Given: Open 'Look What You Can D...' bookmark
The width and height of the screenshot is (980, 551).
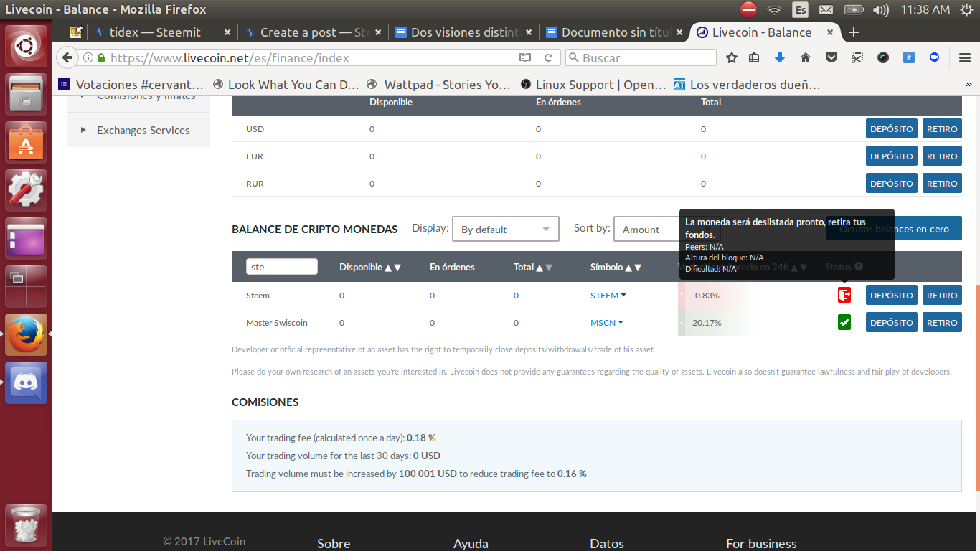Looking at the screenshot, I should [286, 85].
